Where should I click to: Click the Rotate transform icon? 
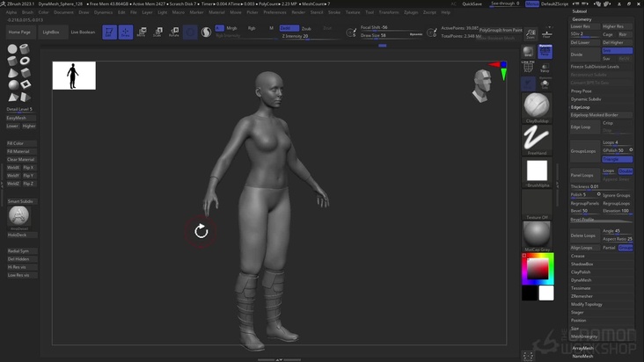(174, 33)
